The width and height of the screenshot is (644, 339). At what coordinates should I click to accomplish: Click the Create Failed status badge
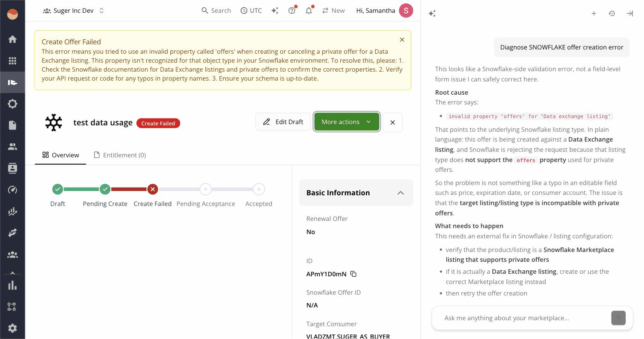pos(158,123)
